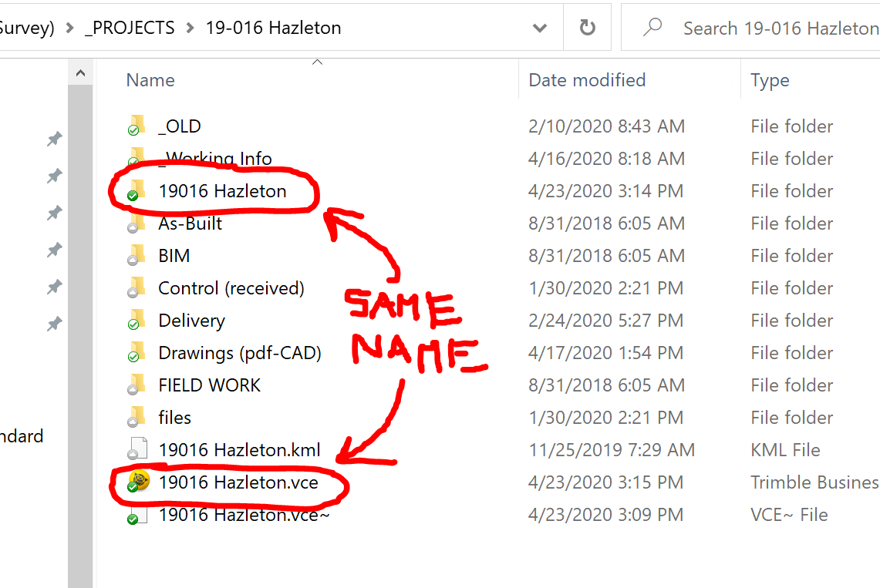Expand the breadcrumb chevron before _PROJECTS

coord(70,29)
